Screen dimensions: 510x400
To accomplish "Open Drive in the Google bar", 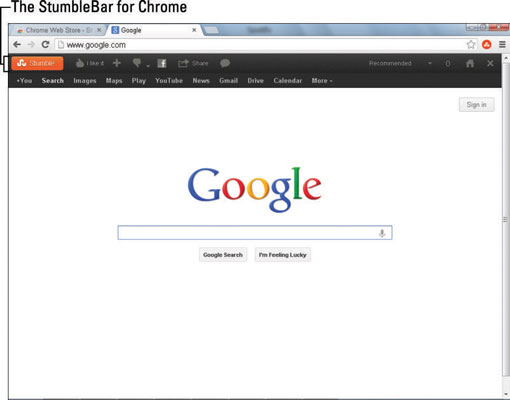I will [x=256, y=81].
